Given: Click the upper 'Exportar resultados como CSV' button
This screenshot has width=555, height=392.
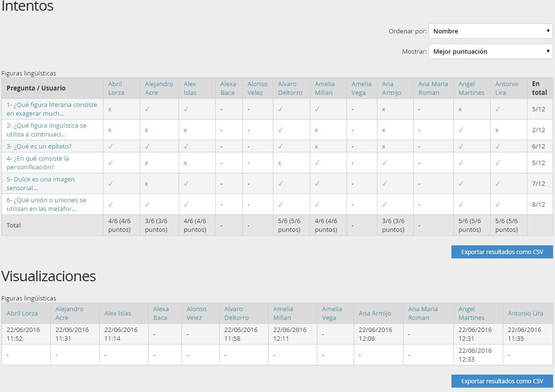Looking at the screenshot, I should tap(502, 252).
